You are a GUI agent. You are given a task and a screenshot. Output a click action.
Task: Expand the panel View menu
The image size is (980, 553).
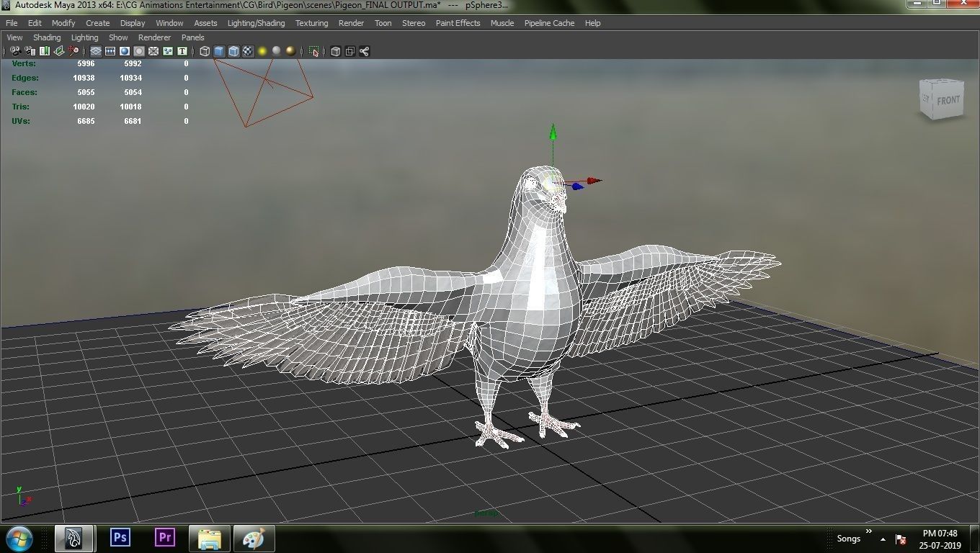[x=14, y=37]
